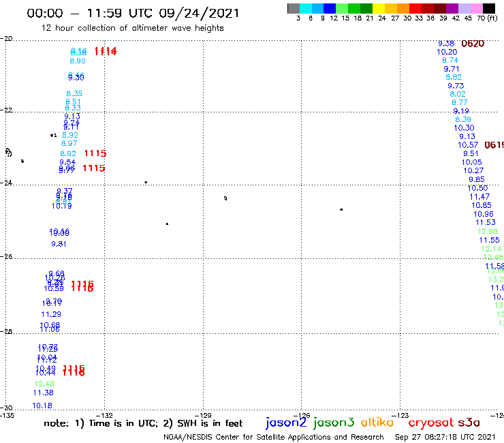Click the wave height value 9.51
The width and height of the screenshot is (504, 443).
pos(471,153)
